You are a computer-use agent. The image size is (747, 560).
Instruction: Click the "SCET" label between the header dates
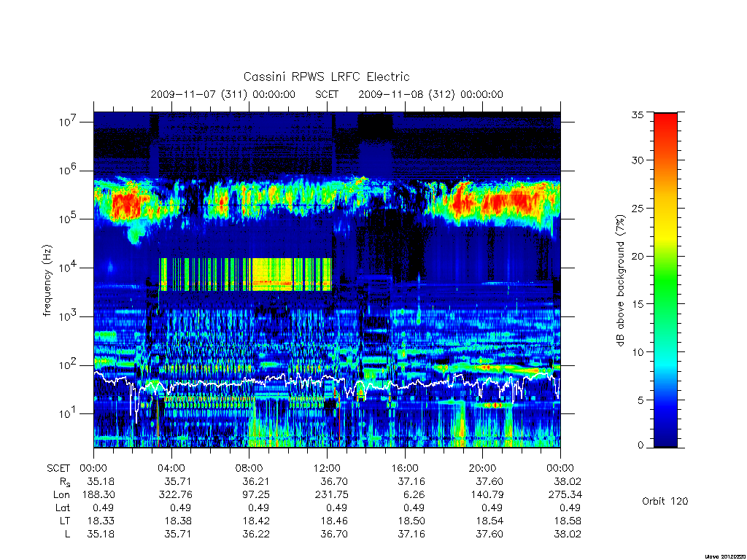coord(327,94)
